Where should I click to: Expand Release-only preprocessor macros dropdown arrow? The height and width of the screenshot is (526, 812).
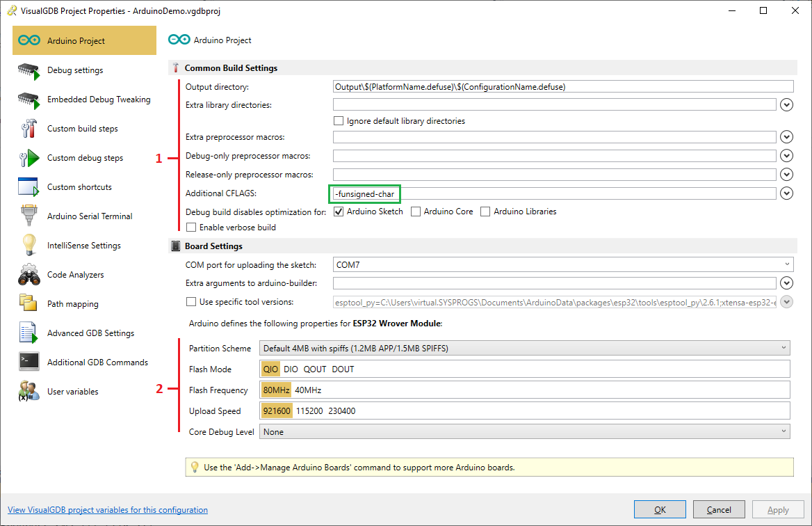(787, 175)
